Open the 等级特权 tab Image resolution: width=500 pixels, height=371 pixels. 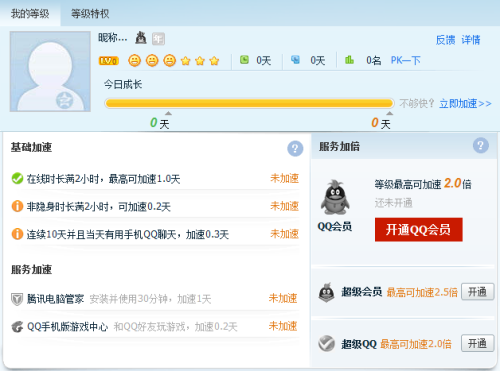click(x=90, y=14)
